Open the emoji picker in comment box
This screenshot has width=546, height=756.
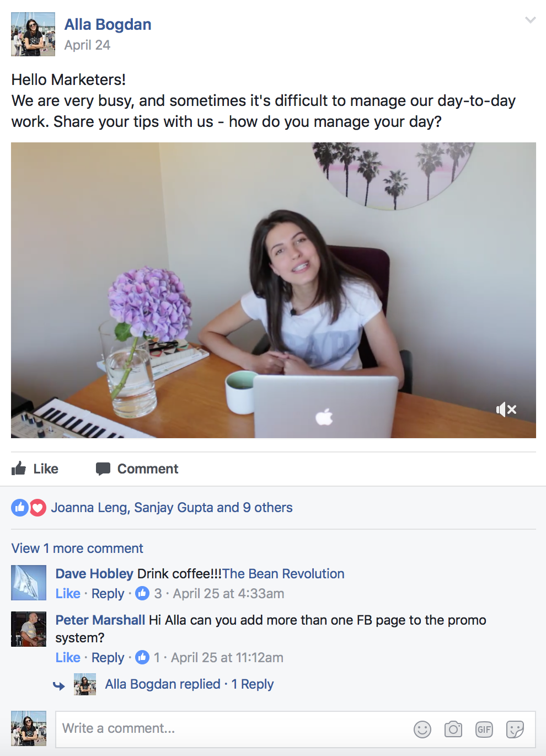(422, 730)
